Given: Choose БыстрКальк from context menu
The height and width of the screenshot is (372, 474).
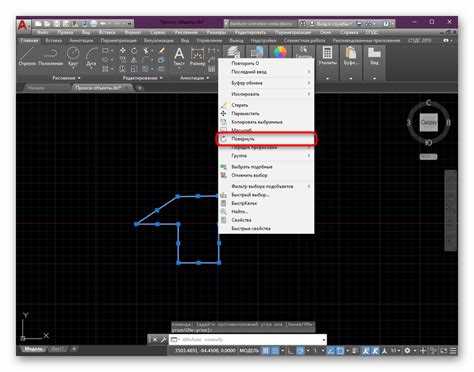Looking at the screenshot, I should [266, 203].
